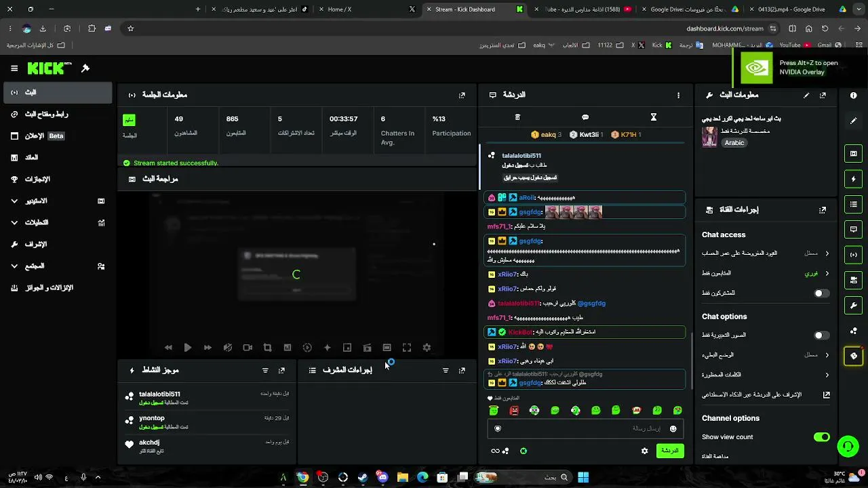Open Chrome from the Windows taskbar

tap(302, 477)
